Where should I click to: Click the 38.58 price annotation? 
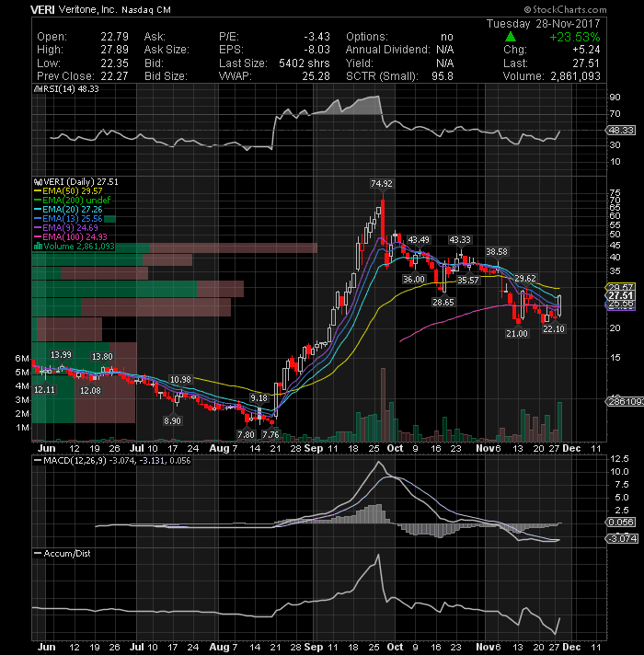point(497,252)
